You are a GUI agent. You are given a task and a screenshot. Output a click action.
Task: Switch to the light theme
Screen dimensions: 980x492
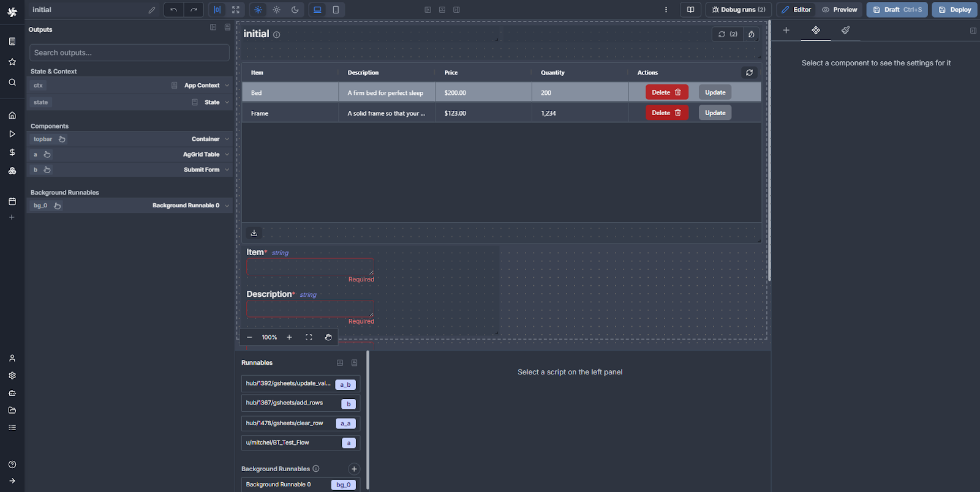[277, 10]
